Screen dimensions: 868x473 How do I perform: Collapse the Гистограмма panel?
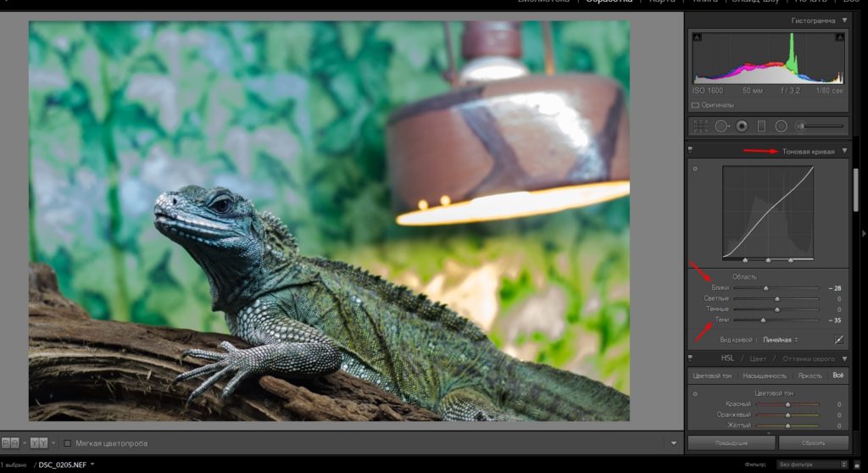click(x=844, y=20)
